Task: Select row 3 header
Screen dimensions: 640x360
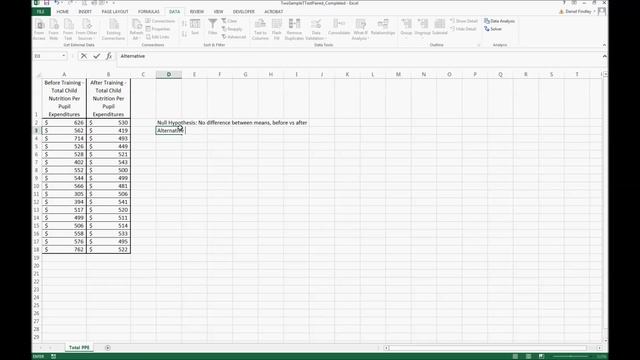Action: click(36, 131)
